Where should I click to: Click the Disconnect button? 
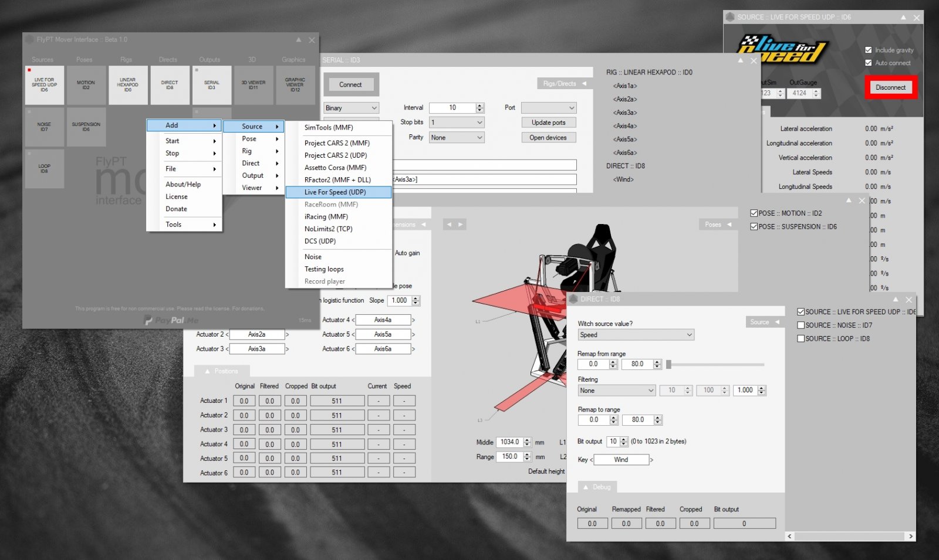890,87
